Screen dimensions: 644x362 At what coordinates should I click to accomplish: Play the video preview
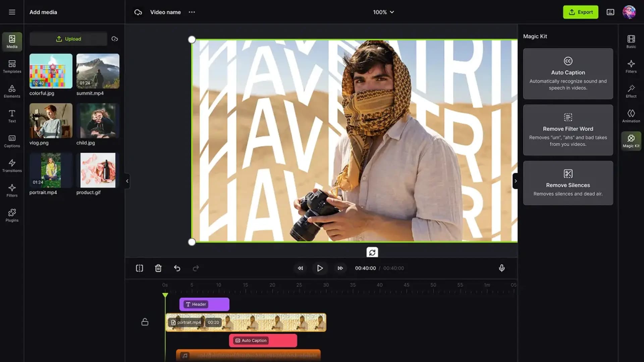(320, 268)
